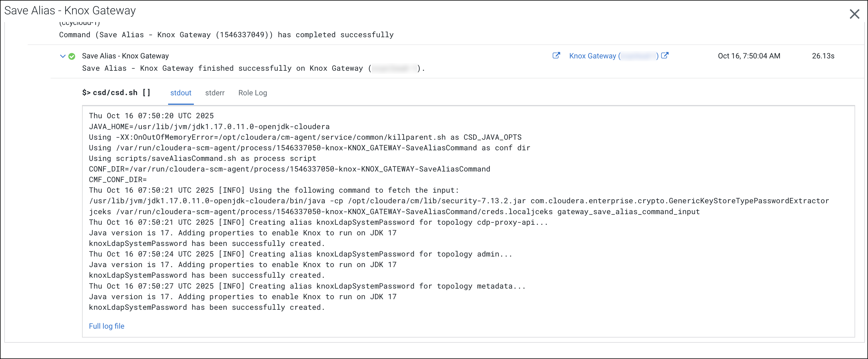Click the green success checkmark icon
The height and width of the screenshot is (359, 868).
click(72, 56)
